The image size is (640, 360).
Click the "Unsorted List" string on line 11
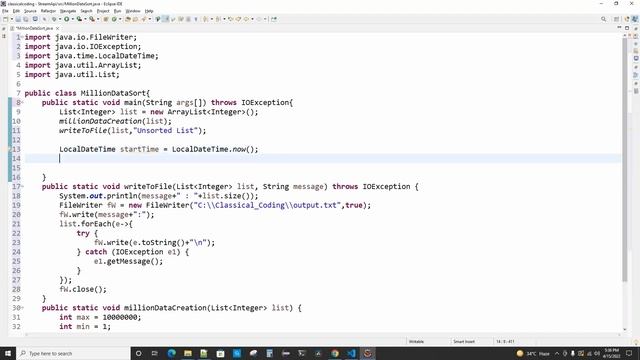click(x=165, y=131)
